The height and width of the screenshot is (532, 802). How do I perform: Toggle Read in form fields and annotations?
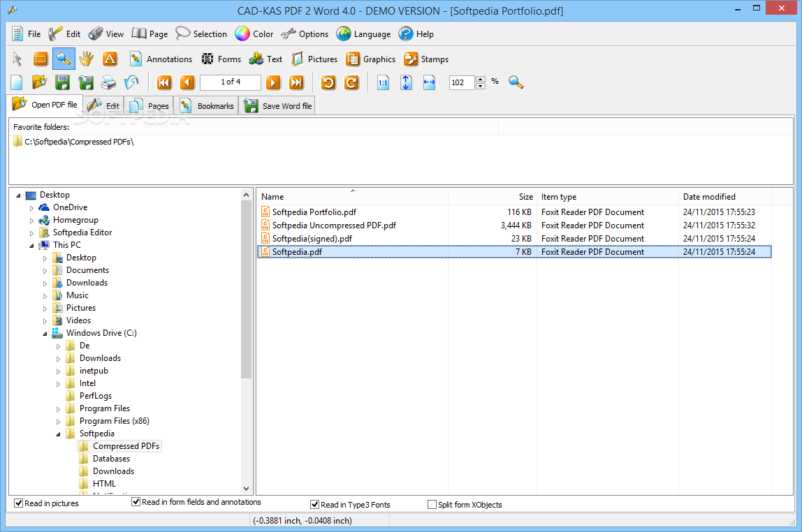coord(136,502)
